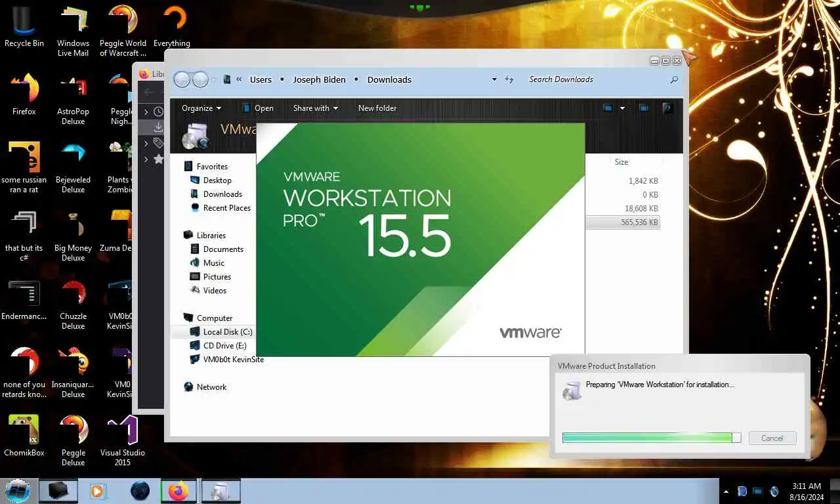Click the Downloads icon in Firefox Library sidebar

pos(158,127)
